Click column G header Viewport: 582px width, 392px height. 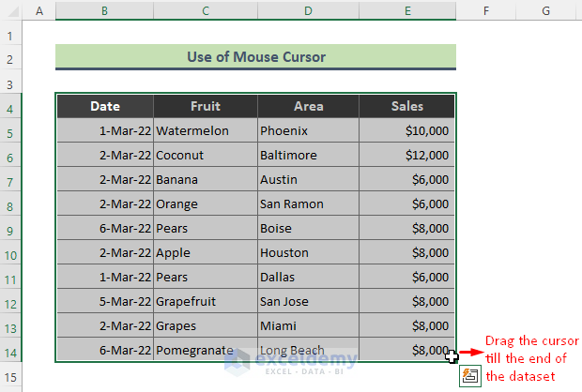[x=545, y=11]
